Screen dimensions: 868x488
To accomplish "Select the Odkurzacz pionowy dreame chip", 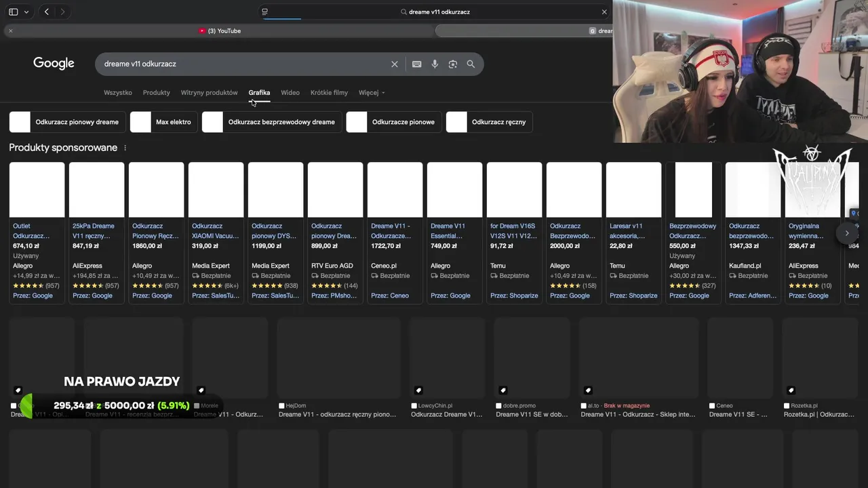I will point(67,122).
